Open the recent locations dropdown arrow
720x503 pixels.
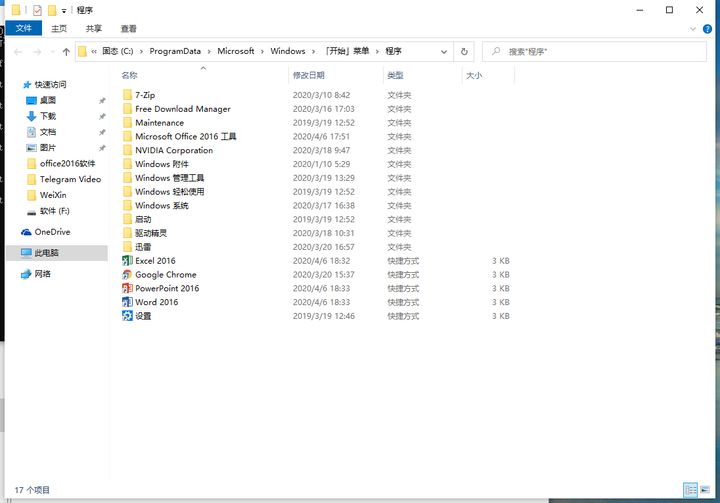[52, 52]
